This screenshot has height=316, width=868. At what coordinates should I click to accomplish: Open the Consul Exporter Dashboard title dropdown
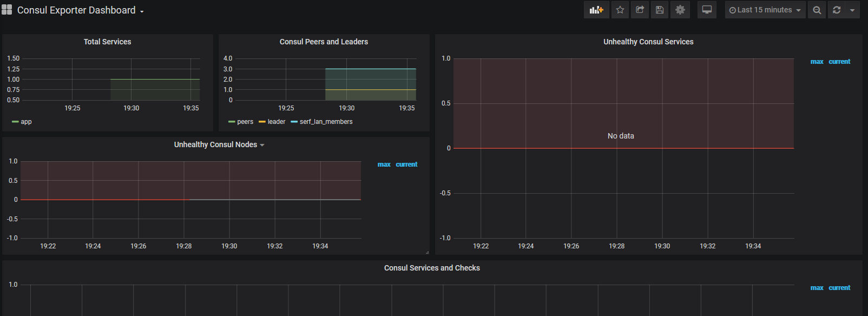[x=81, y=10]
